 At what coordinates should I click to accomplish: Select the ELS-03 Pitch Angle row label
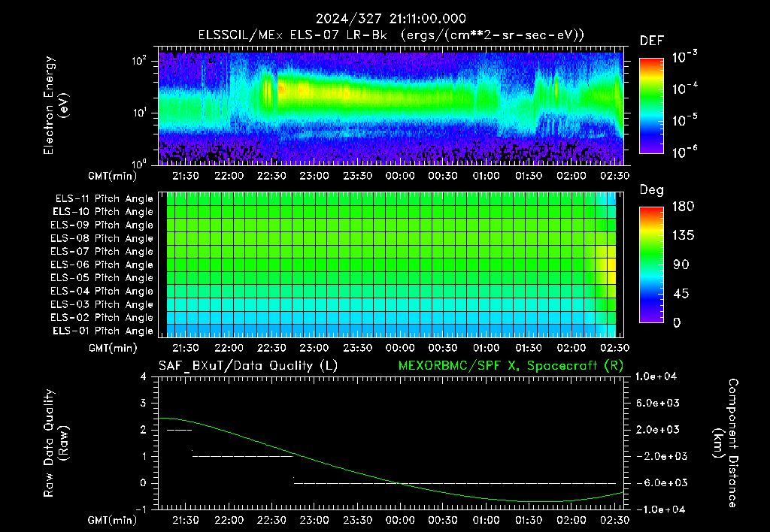(102, 305)
